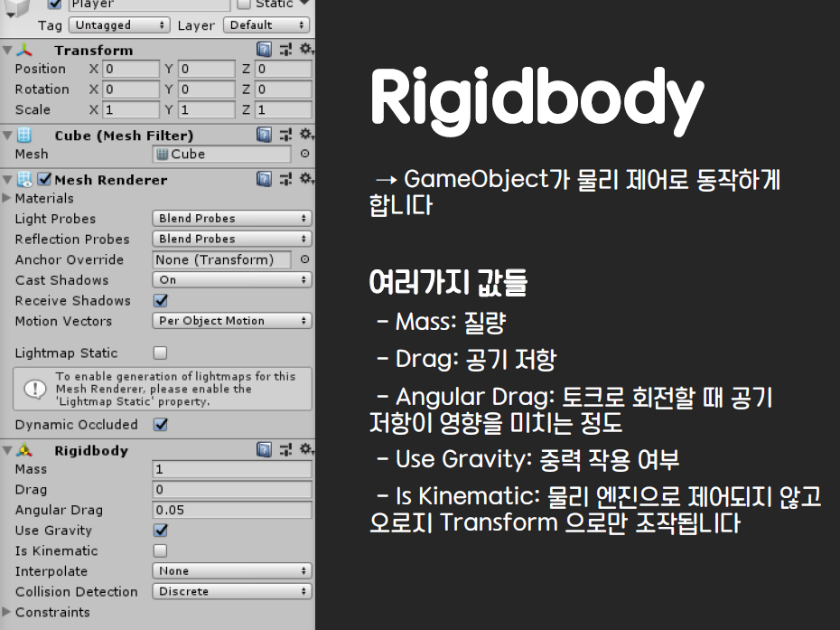This screenshot has height=630, width=840.
Task: Click the Drag value field
Action: (232, 490)
